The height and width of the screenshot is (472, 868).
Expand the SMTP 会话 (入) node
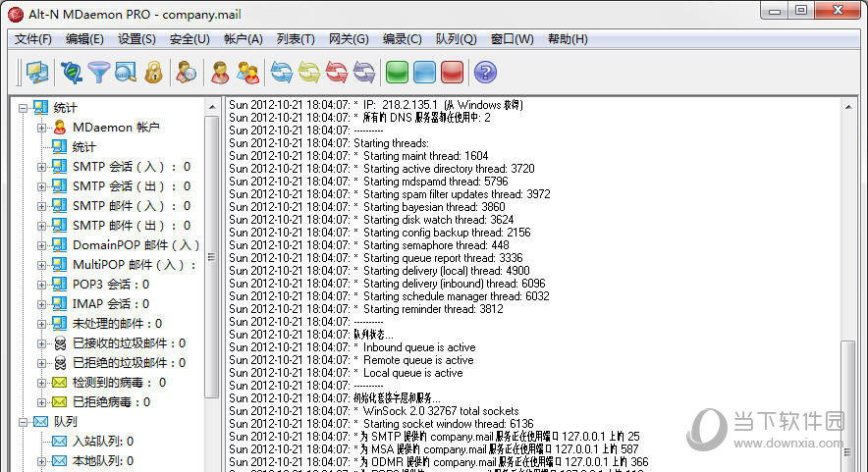[41, 167]
